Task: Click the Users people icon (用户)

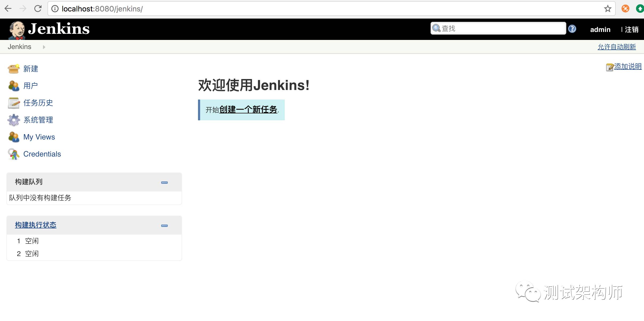Action: point(14,86)
